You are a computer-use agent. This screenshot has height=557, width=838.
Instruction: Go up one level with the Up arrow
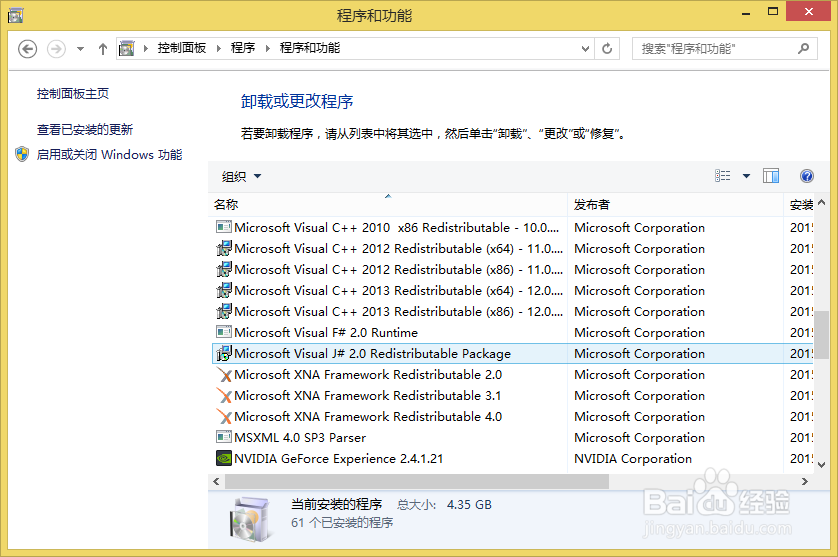tap(103, 49)
